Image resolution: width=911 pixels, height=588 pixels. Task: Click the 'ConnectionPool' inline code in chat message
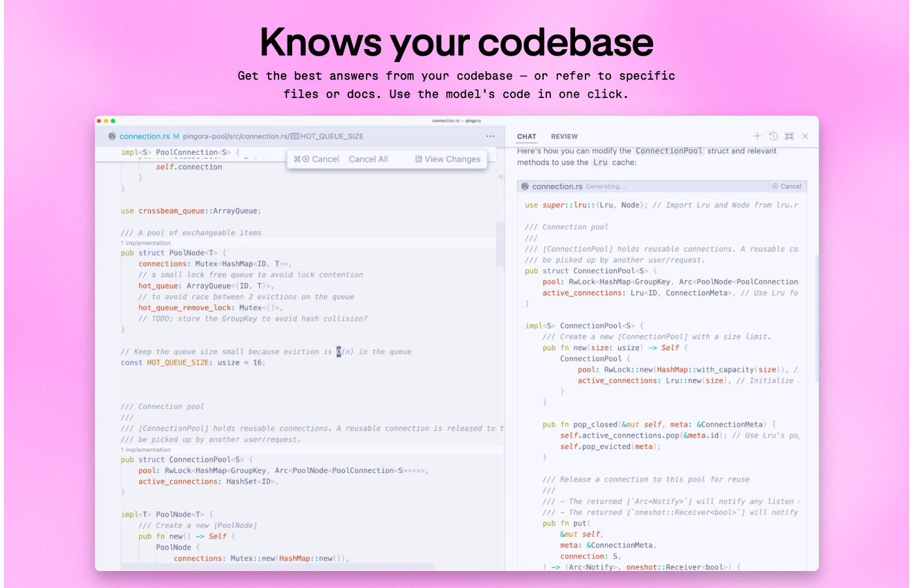(669, 151)
